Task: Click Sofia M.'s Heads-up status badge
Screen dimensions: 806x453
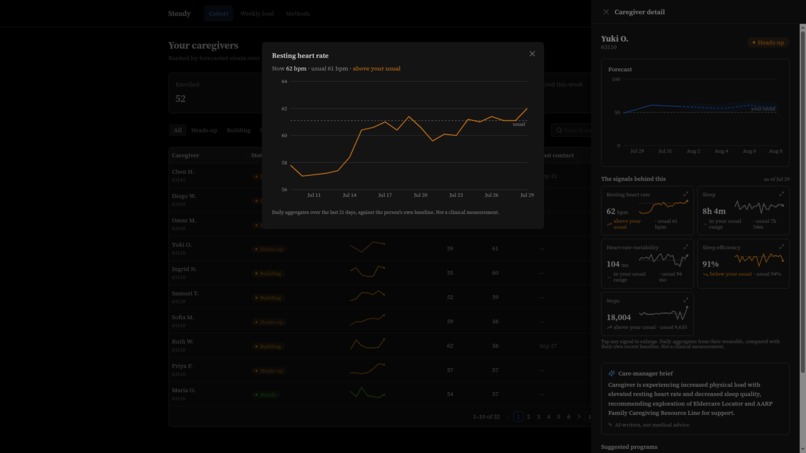Action: click(269, 322)
